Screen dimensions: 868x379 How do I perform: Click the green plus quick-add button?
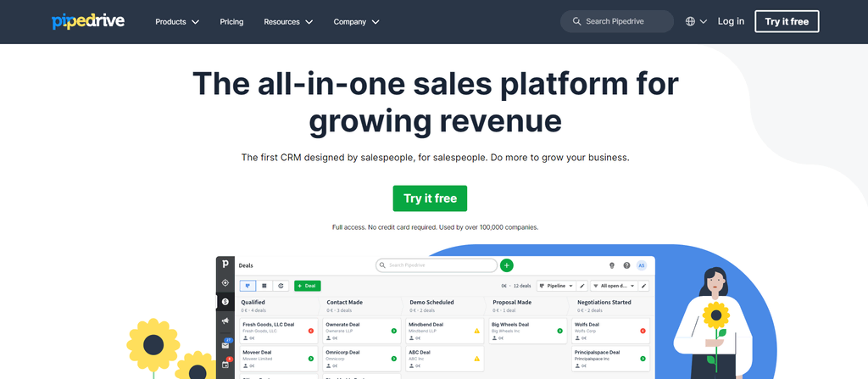click(507, 265)
